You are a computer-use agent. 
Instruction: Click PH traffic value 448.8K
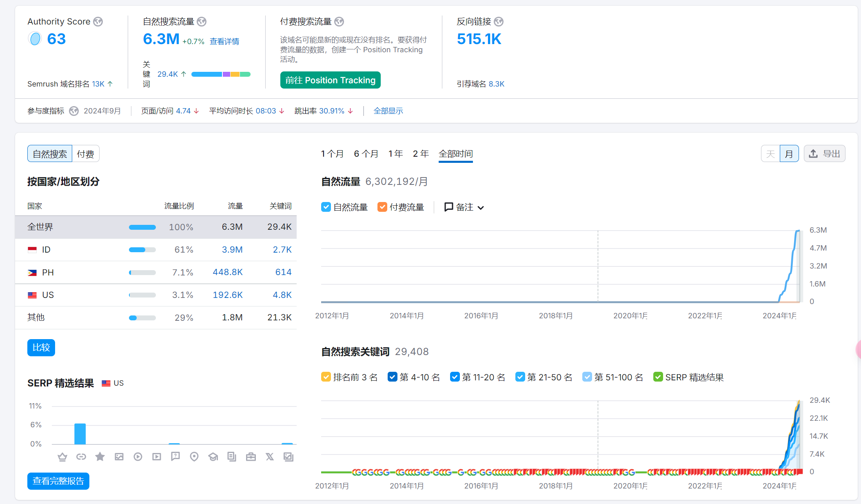tap(228, 272)
